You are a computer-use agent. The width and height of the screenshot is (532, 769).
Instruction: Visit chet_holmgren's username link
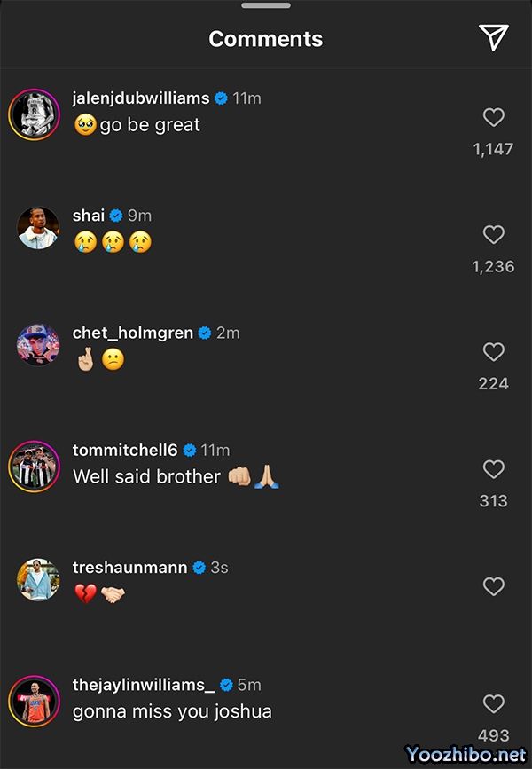(134, 333)
